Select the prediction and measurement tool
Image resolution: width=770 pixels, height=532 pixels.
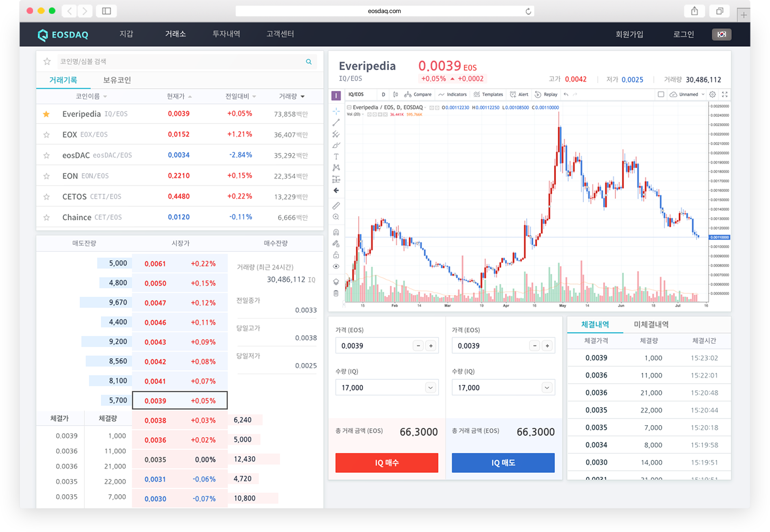pos(336,179)
